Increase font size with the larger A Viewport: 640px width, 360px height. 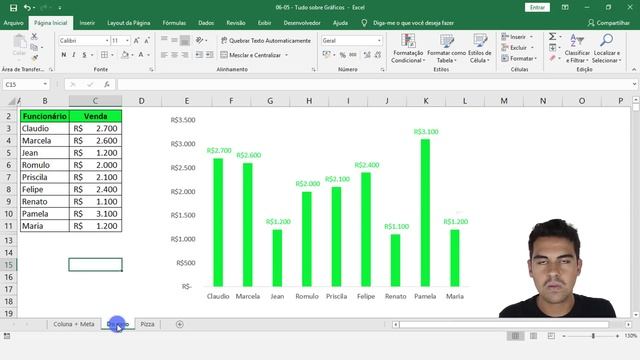point(137,40)
